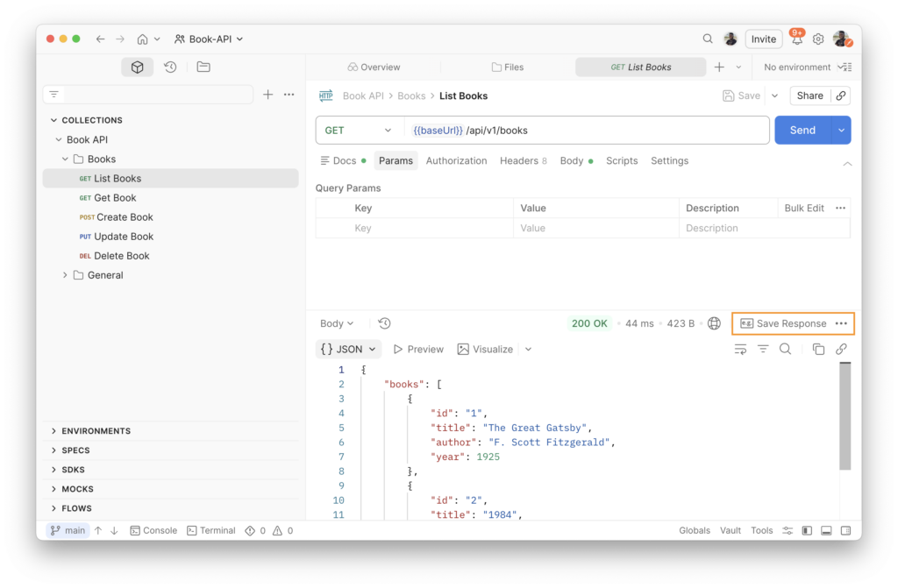This screenshot has width=898, height=588.
Task: Open notifications bell icon
Action: 796,38
